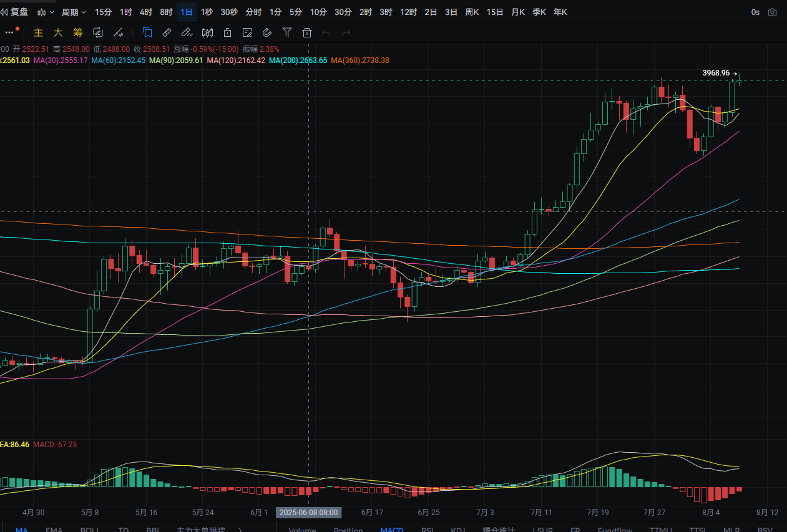Open the chart type candlestick dropdown
This screenshot has height=532, width=787.
click(x=45, y=12)
